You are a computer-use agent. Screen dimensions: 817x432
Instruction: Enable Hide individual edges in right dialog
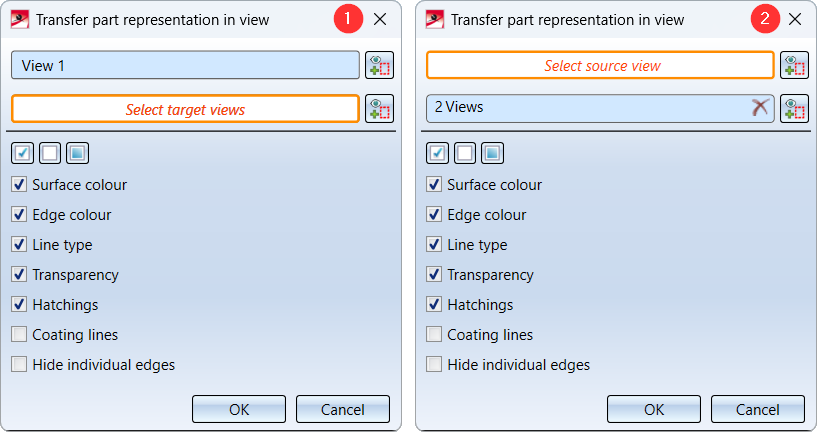pos(435,365)
